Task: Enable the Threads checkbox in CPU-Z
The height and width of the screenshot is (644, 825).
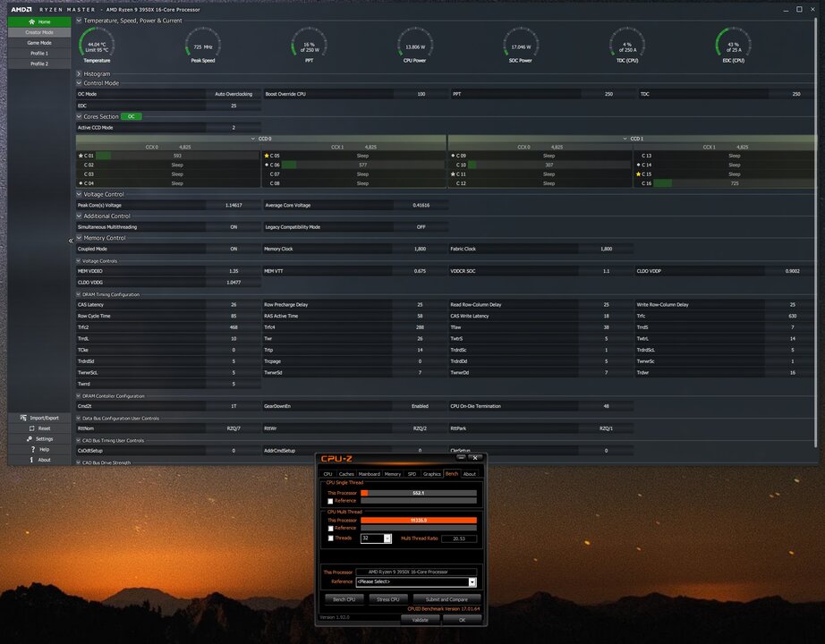Action: click(330, 538)
